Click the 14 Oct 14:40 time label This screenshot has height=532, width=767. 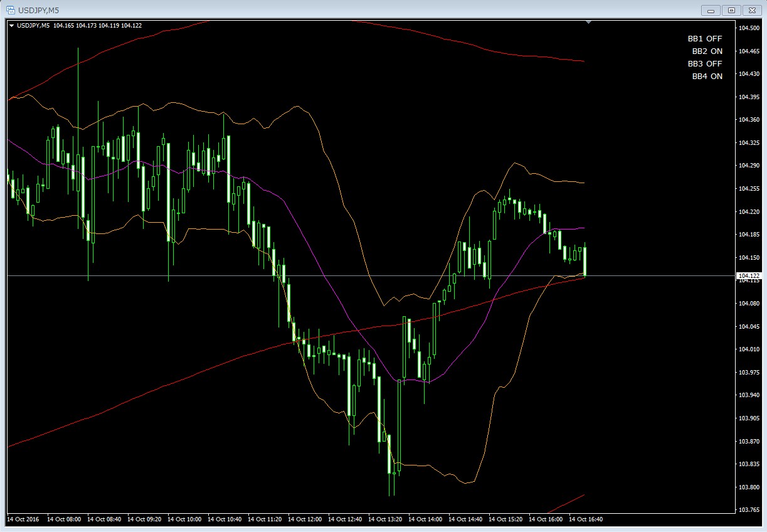click(465, 519)
